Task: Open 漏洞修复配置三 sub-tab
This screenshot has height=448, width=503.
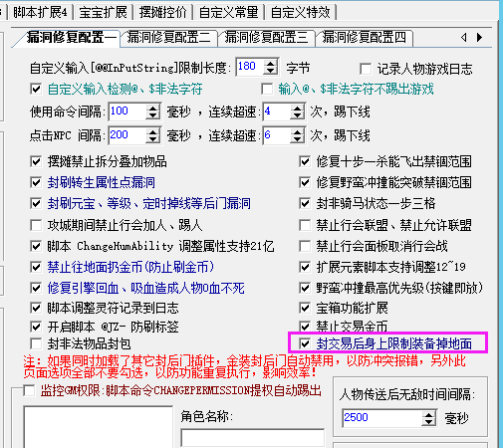Action: (x=266, y=38)
